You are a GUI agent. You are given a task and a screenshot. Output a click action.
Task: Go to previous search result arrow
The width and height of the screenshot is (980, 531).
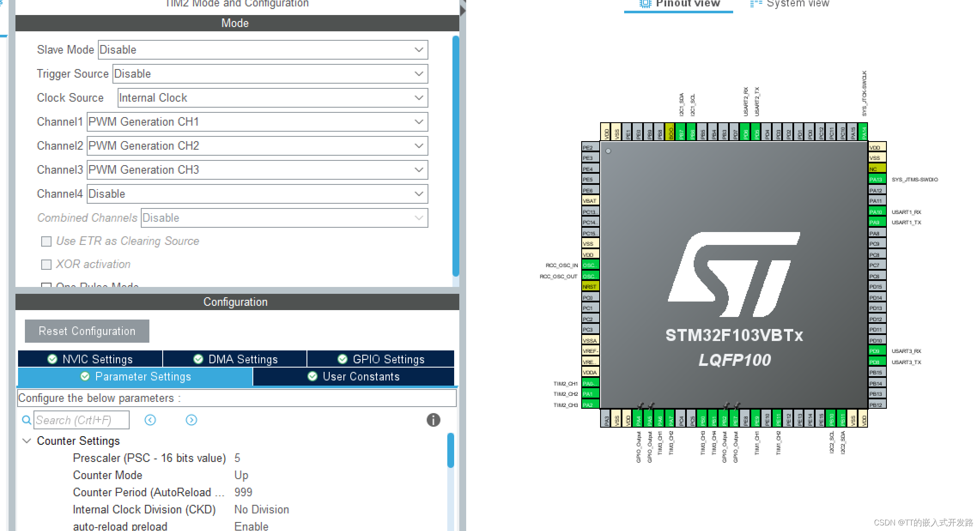pos(150,420)
